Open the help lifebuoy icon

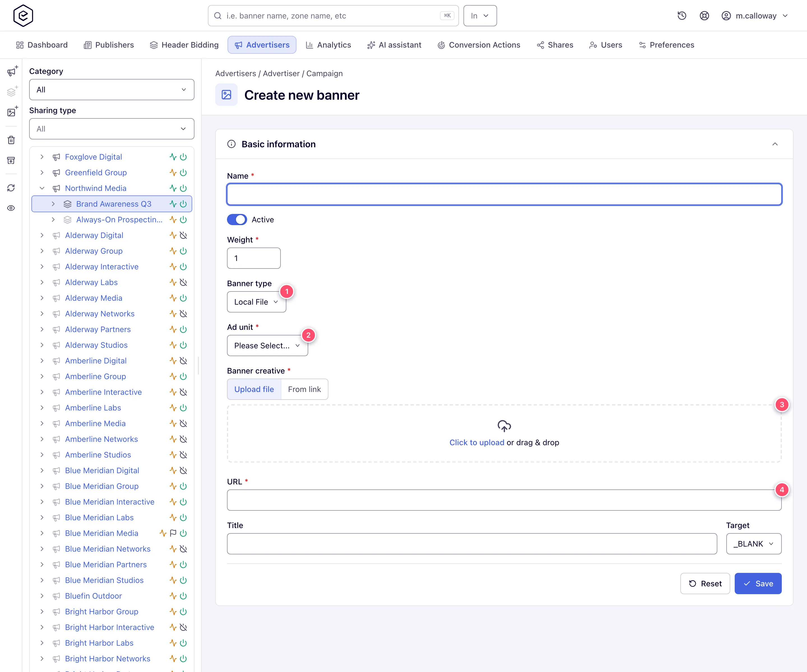click(x=704, y=16)
